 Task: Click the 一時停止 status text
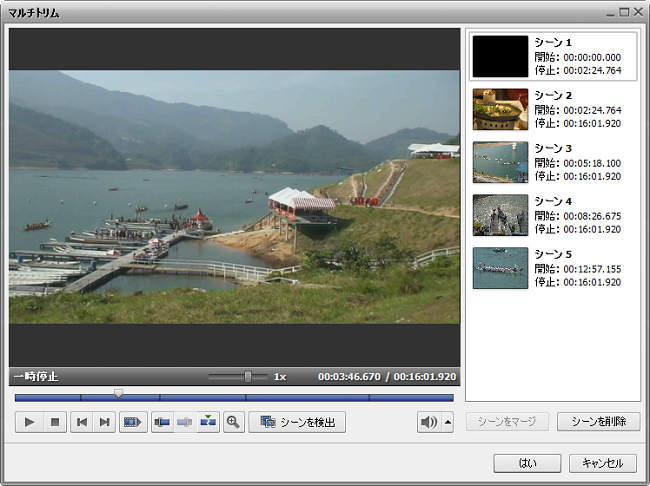tap(36, 377)
